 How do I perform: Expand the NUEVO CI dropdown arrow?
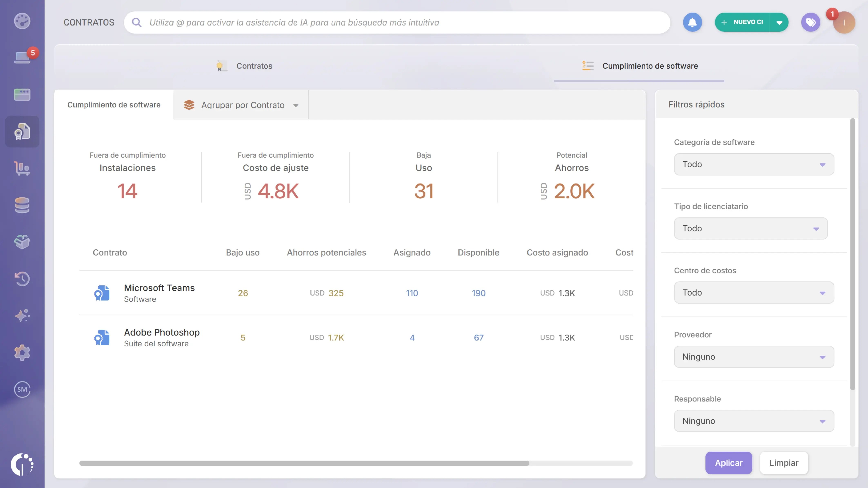pos(779,22)
